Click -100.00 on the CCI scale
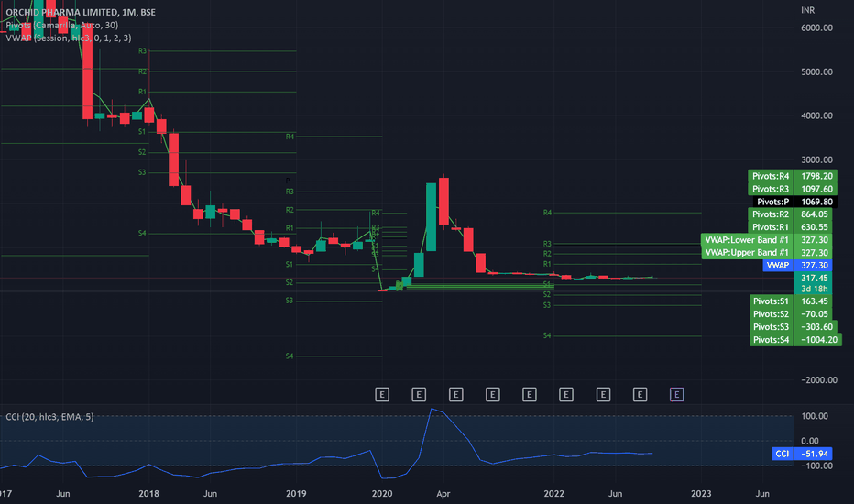Viewport: 854px width, 504px height. (x=816, y=466)
